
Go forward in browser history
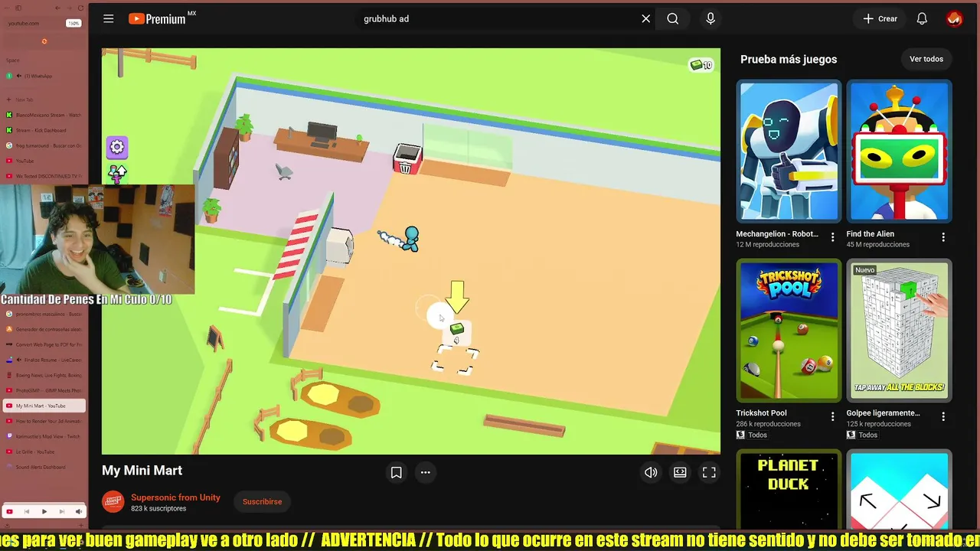click(68, 8)
